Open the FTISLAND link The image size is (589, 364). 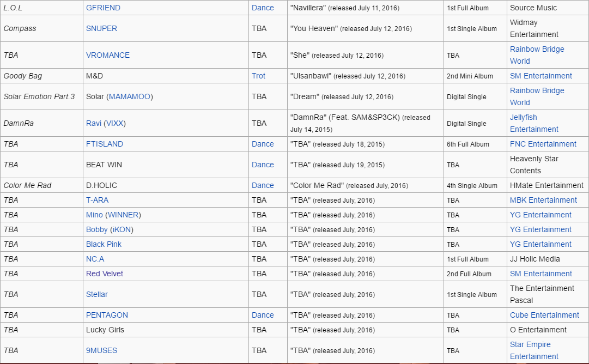pyautogui.click(x=105, y=144)
